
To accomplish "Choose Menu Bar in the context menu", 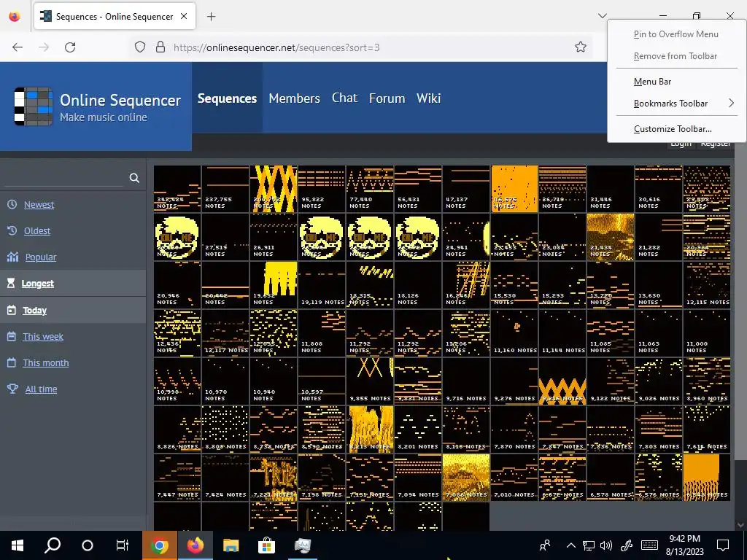I will 652,82.
